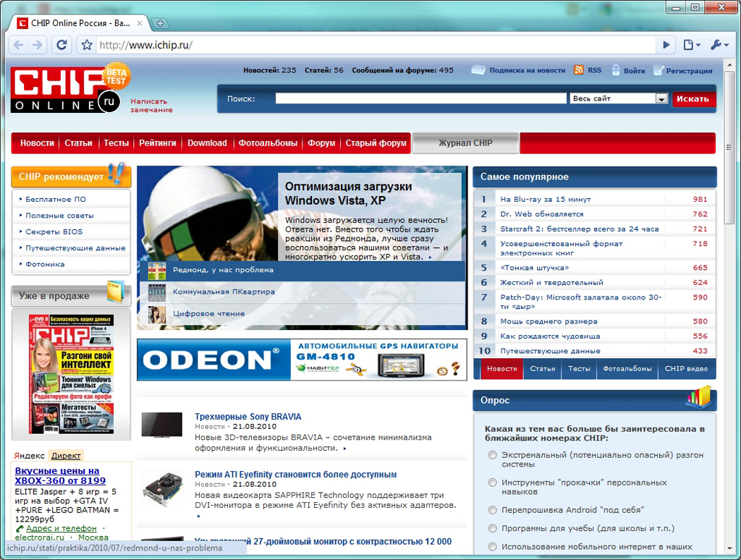Screen dimensions: 741x560
Task: Open the Бесплатное ПО link
Action: [56, 200]
